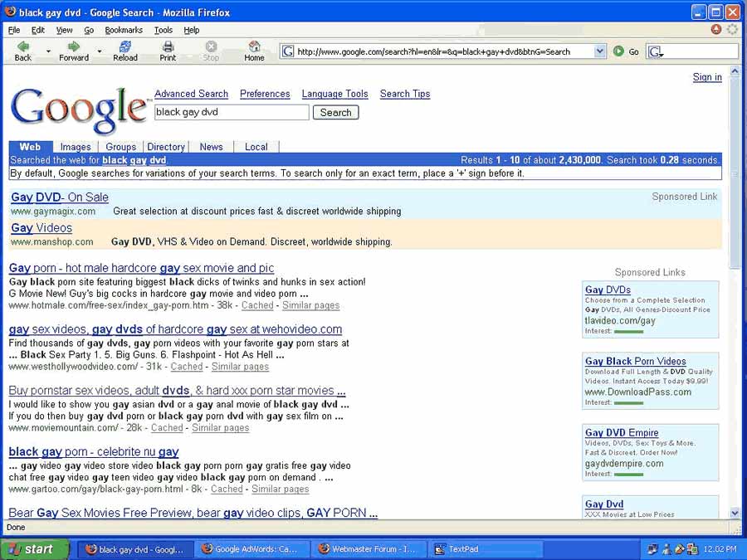Click the Forward arrow icon
This screenshot has width=747, height=560.
tap(73, 46)
